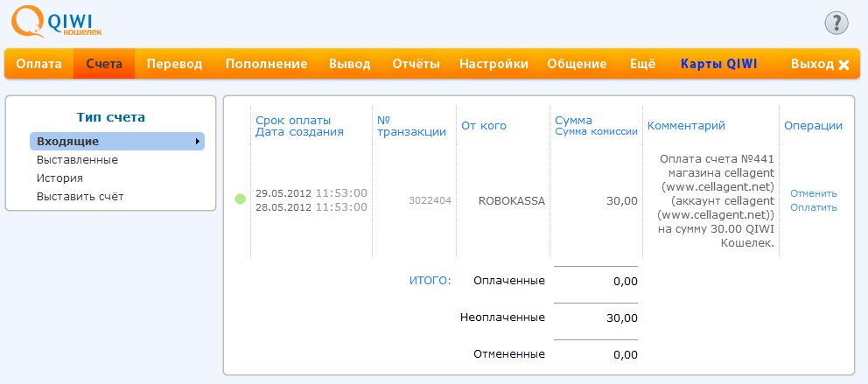868x384 pixels.
Task: Click the X icon next to Выход
Action: (x=843, y=65)
